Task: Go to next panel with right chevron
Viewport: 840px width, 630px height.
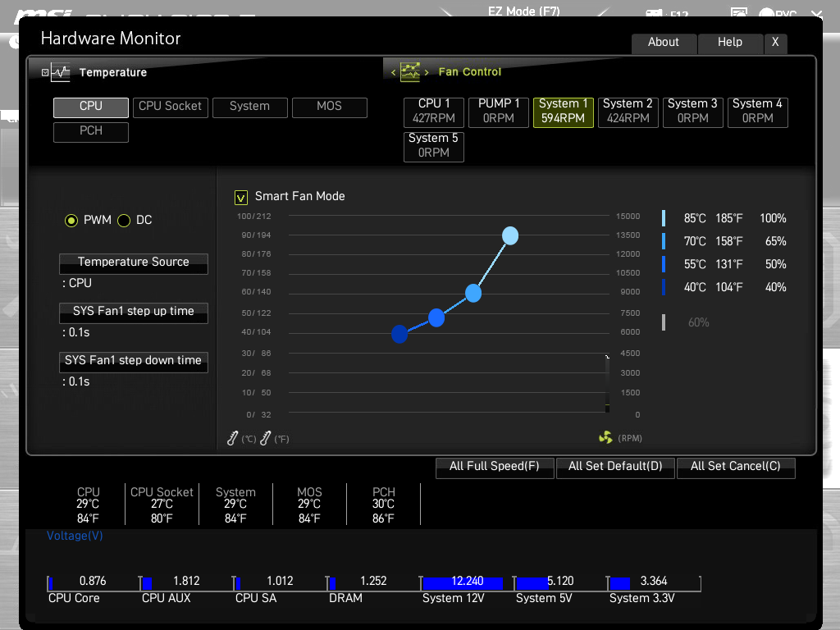Action: point(427,72)
